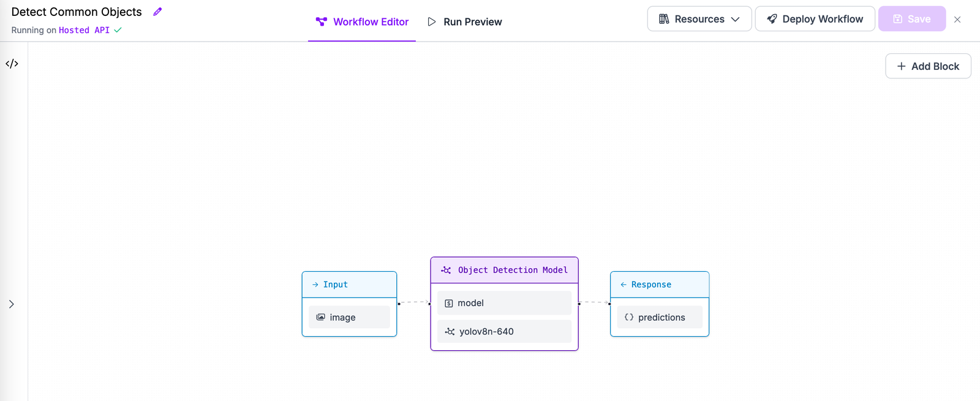The height and width of the screenshot is (401, 980).
Task: Click the 's' icon next to model parameter
Action: pyautogui.click(x=449, y=302)
